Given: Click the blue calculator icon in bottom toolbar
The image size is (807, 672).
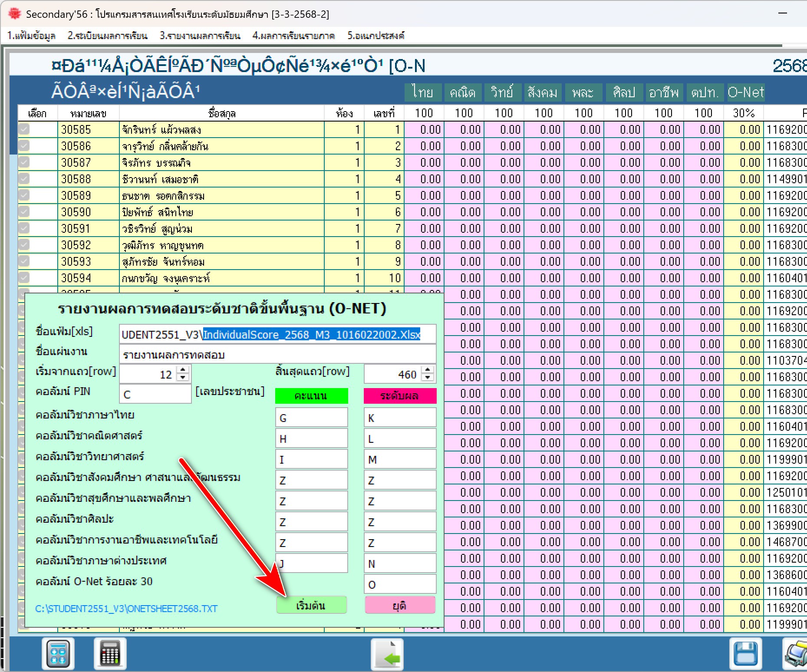Looking at the screenshot, I should click(58, 653).
